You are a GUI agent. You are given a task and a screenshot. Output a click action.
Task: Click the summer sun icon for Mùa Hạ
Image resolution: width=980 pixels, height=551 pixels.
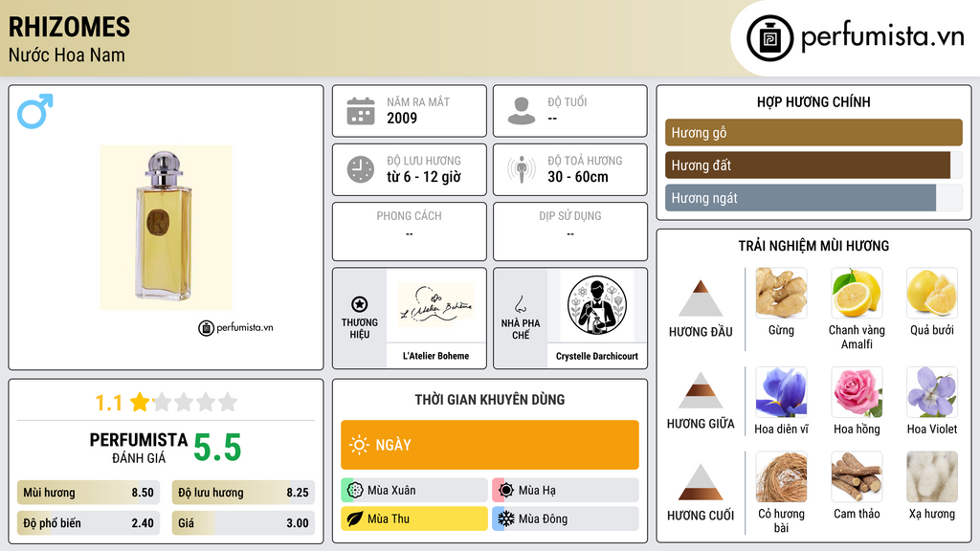(506, 491)
